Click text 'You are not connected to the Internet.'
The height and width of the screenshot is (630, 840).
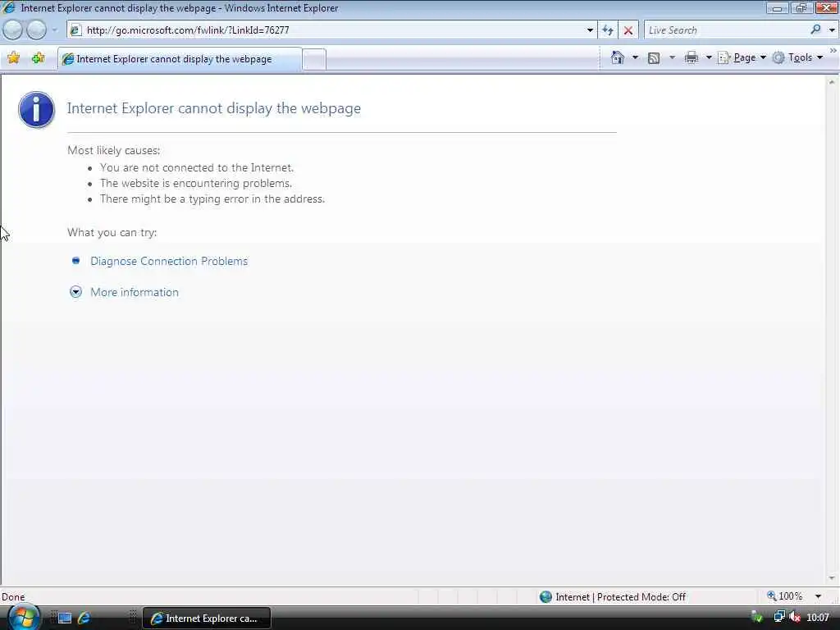pyautogui.click(x=197, y=167)
